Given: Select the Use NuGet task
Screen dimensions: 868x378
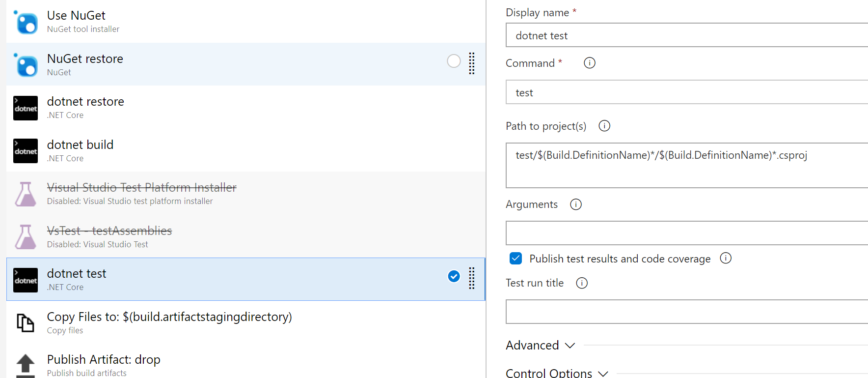Looking at the screenshot, I should coord(246,22).
